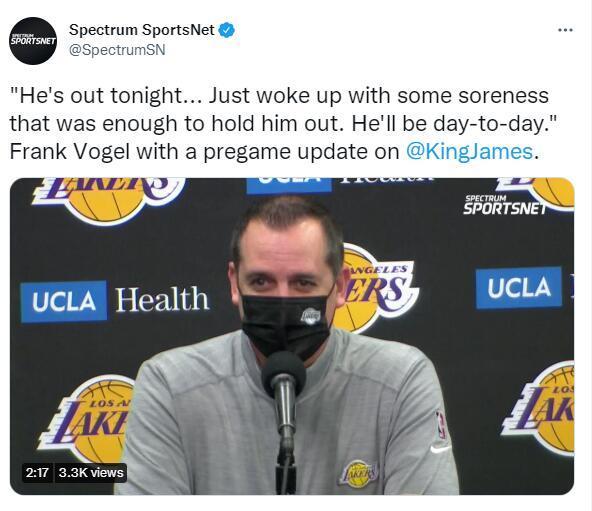The width and height of the screenshot is (592, 511).
Task: Click the UCLA Health logo on backdrop
Action: point(115,301)
